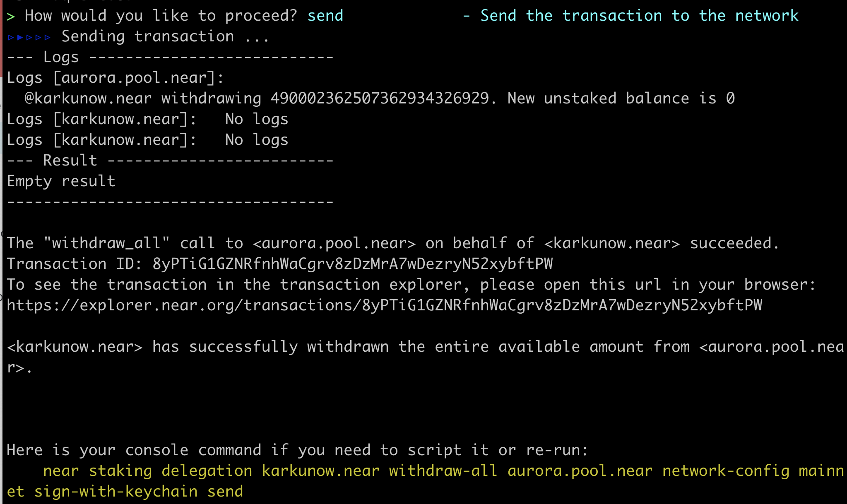Click the "--- Result ---" section header

coord(170,161)
